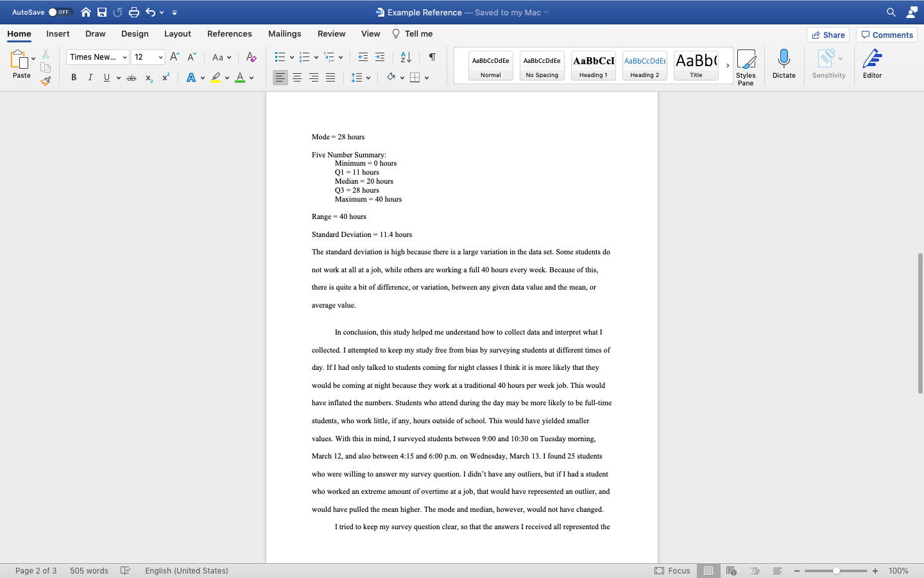Open the proofing spell check status icon
924x578 pixels.
pos(126,570)
